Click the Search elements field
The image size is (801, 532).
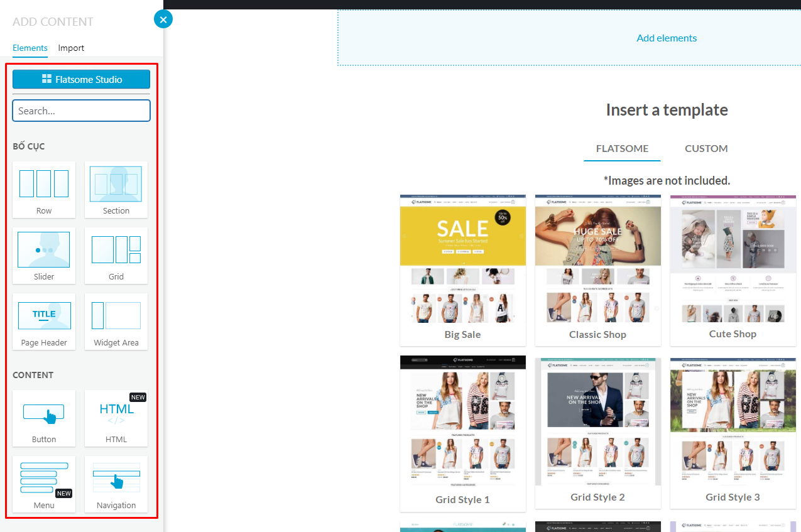(x=81, y=111)
